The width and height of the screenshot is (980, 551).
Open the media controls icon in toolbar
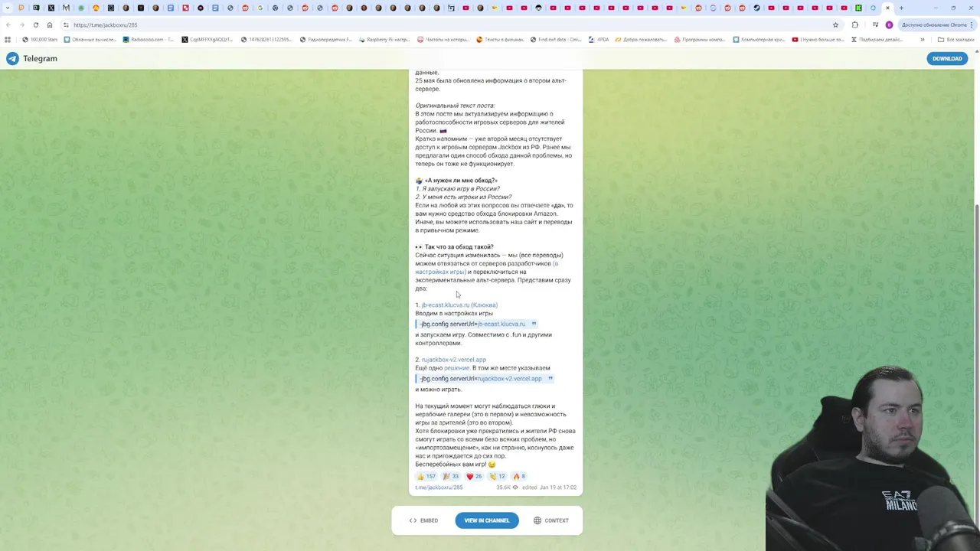pos(875,24)
